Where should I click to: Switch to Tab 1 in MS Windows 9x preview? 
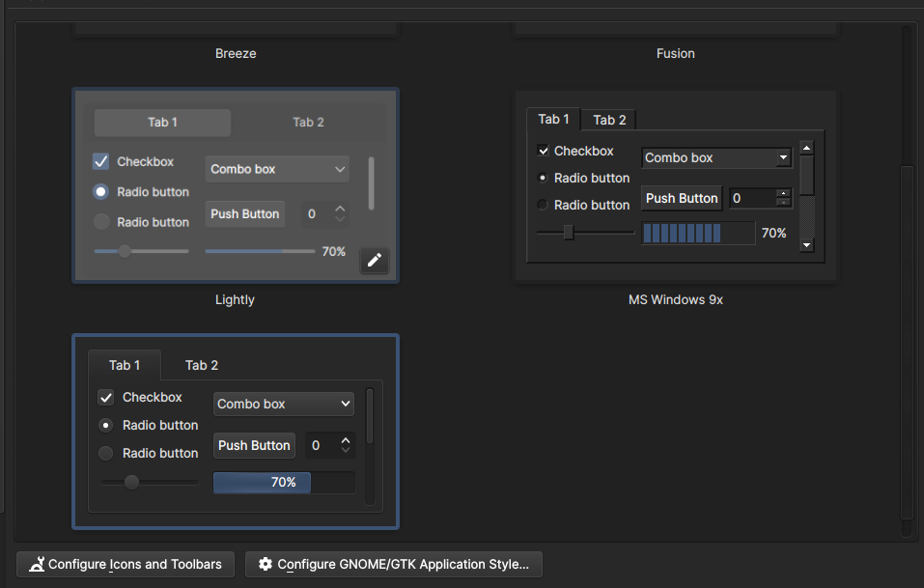pyautogui.click(x=553, y=119)
